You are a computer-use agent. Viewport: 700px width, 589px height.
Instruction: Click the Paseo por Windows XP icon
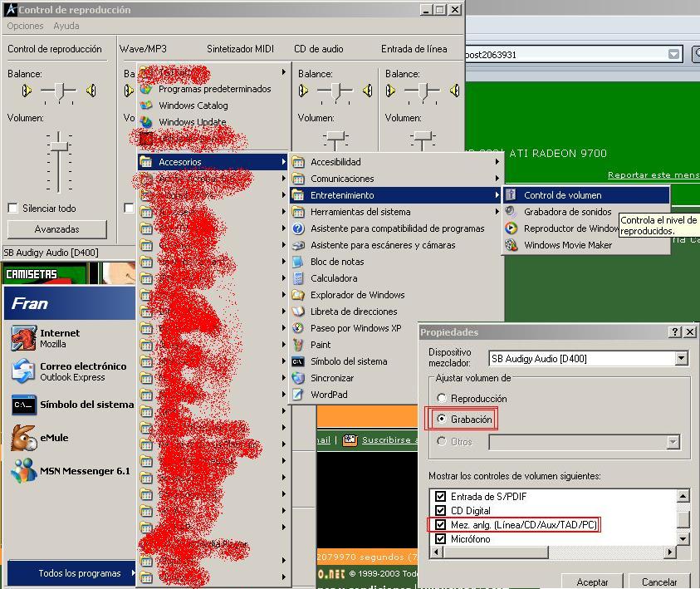click(298, 328)
